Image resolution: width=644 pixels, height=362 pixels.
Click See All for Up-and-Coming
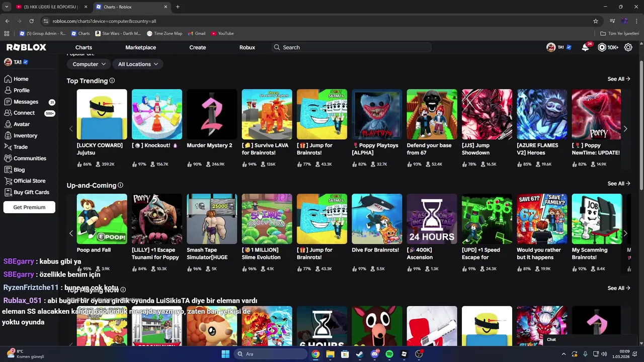[x=619, y=184]
